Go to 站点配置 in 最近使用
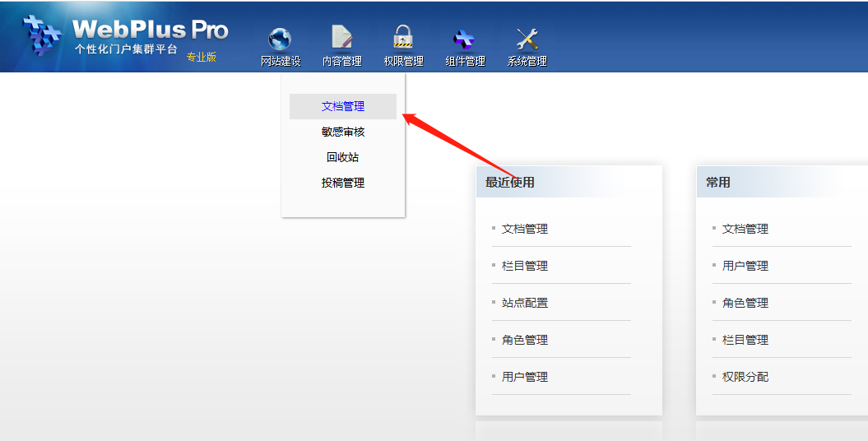This screenshot has width=868, height=441. [525, 303]
